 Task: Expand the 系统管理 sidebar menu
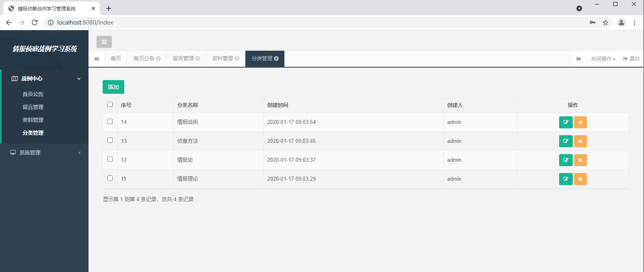pyautogui.click(x=44, y=152)
